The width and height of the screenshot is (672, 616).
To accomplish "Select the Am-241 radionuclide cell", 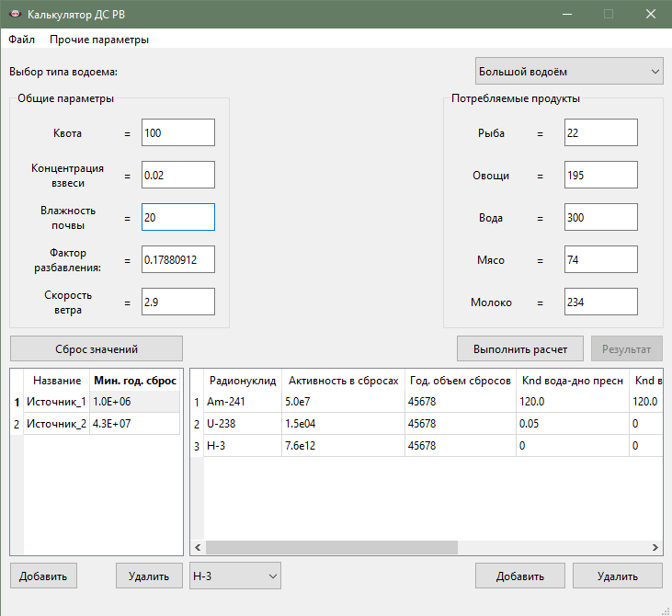I will 243,402.
